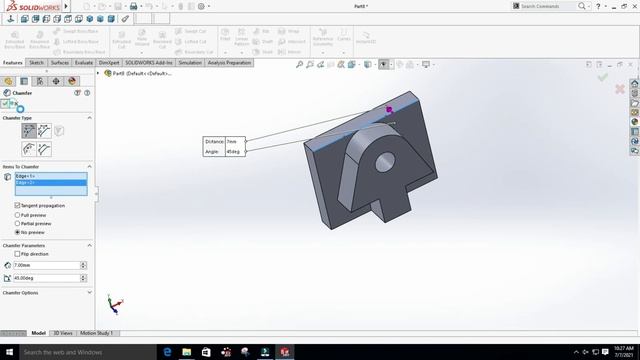Viewport: 640px width, 360px height.
Task: Open the Motion Study 1 tab
Action: coord(96,333)
